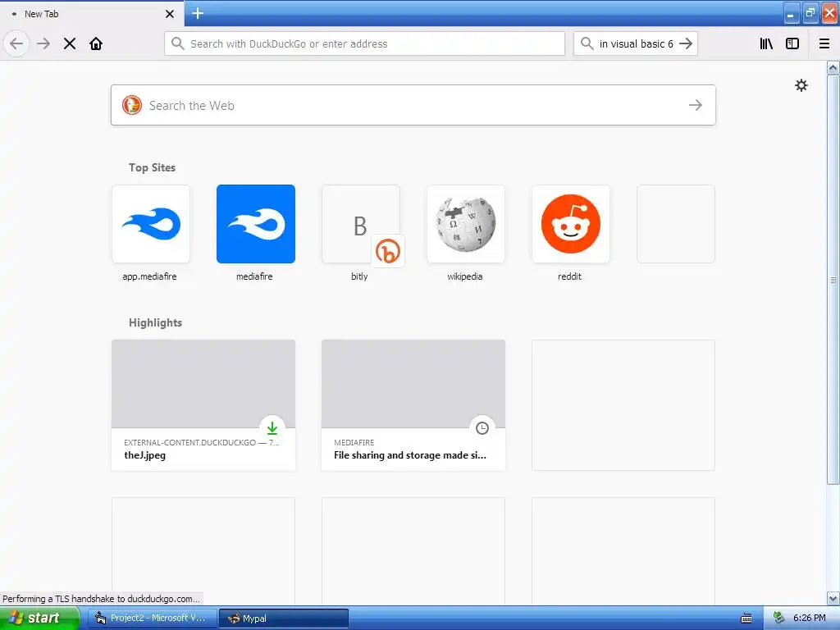
Task: Open the Windows start menu
Action: (x=39, y=619)
